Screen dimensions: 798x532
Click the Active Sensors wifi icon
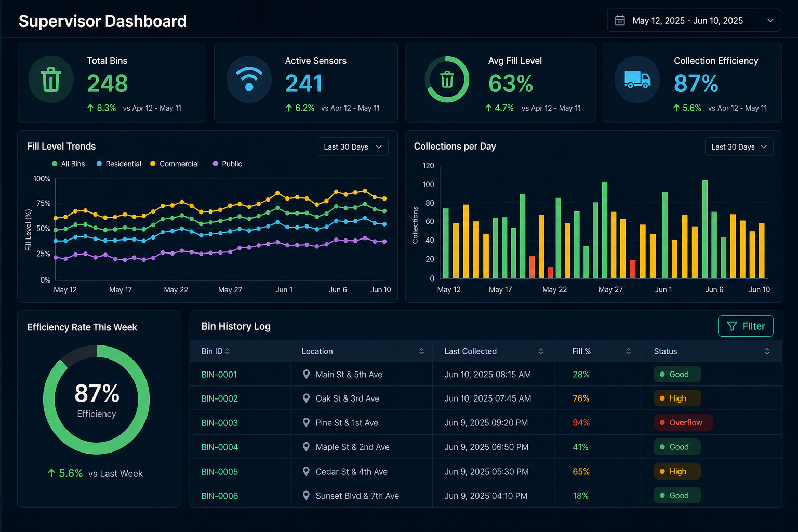pos(249,79)
